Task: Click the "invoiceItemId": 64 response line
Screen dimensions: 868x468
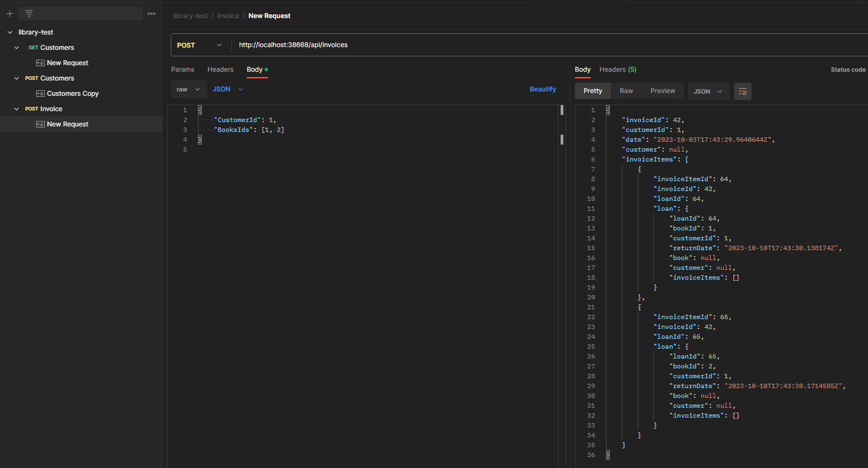Action: click(x=692, y=179)
